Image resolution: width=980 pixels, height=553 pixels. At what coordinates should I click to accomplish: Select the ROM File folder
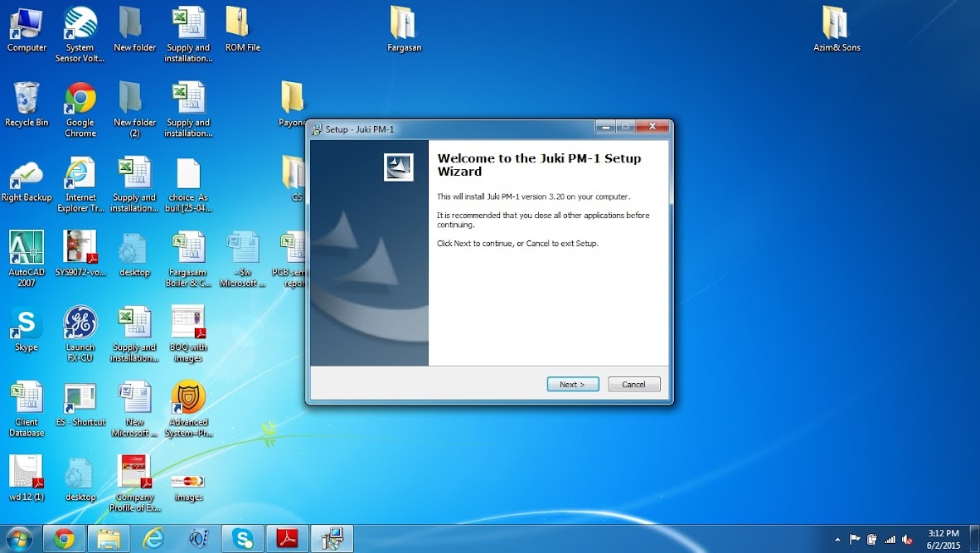click(242, 30)
